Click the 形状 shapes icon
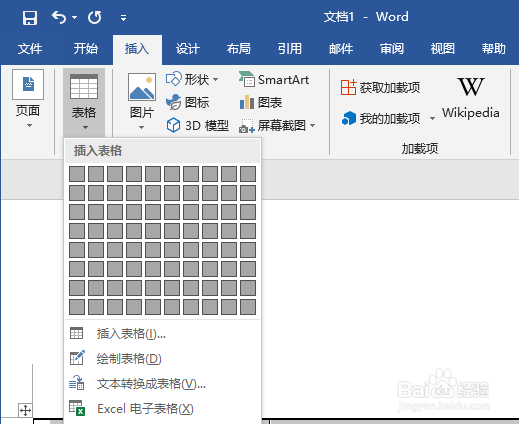519x424 pixels. click(x=174, y=79)
